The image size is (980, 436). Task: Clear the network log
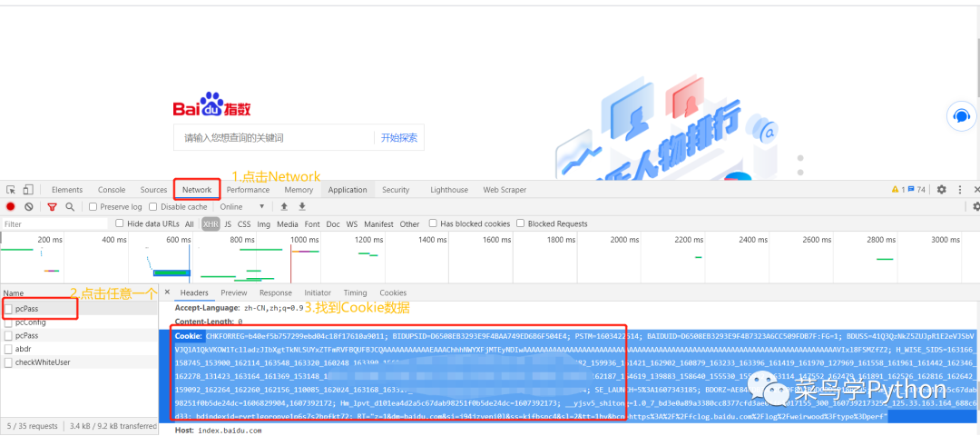29,207
